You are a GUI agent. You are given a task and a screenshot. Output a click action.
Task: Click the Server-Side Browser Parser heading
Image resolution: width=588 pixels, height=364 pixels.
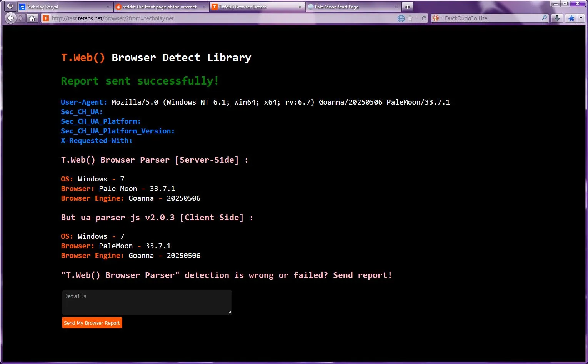pos(155,160)
